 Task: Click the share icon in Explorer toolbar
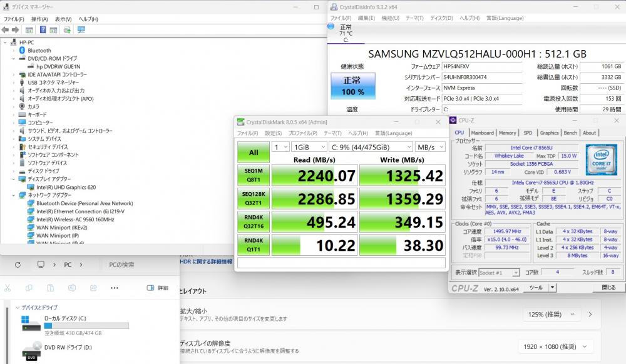[x=93, y=288]
